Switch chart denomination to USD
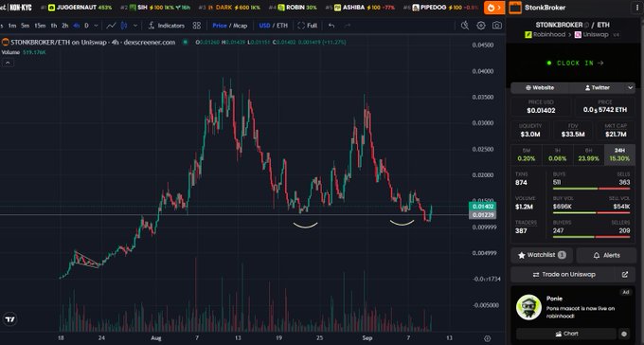The width and height of the screenshot is (644, 345). tap(264, 26)
